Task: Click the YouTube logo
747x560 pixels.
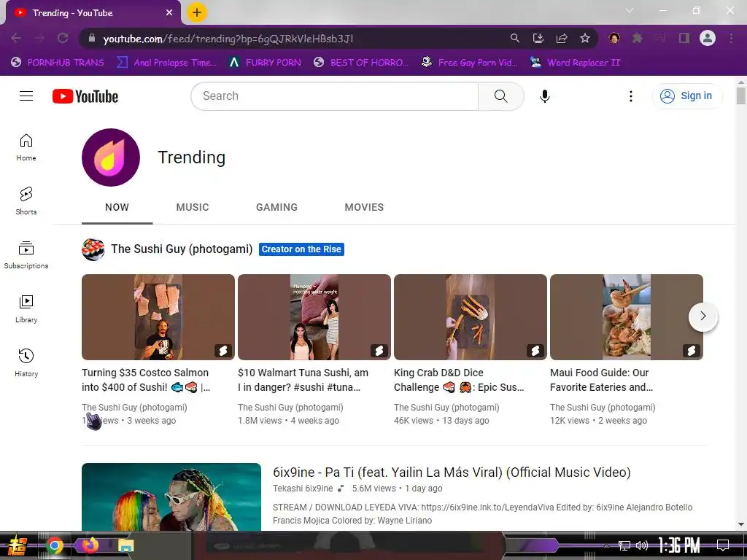Action: tap(85, 96)
